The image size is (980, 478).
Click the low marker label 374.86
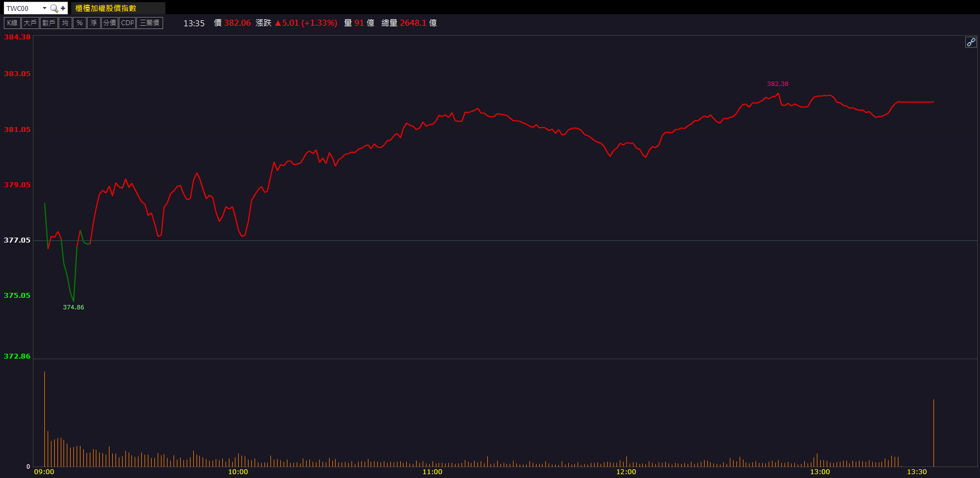click(x=73, y=307)
